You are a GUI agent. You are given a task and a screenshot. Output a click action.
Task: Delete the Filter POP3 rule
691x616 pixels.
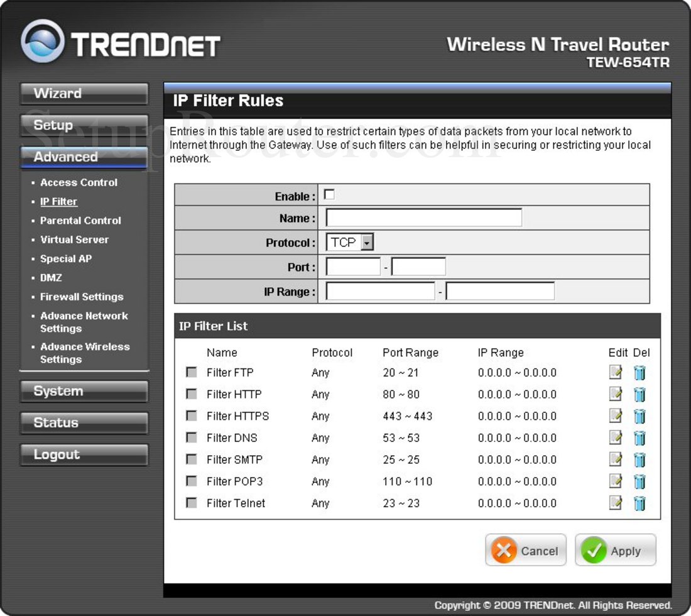[640, 481]
